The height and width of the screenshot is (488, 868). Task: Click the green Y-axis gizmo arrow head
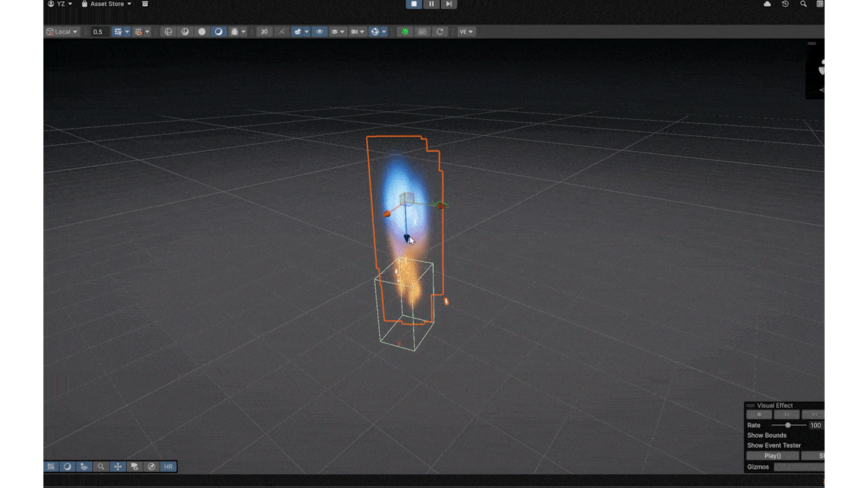pyautogui.click(x=441, y=205)
